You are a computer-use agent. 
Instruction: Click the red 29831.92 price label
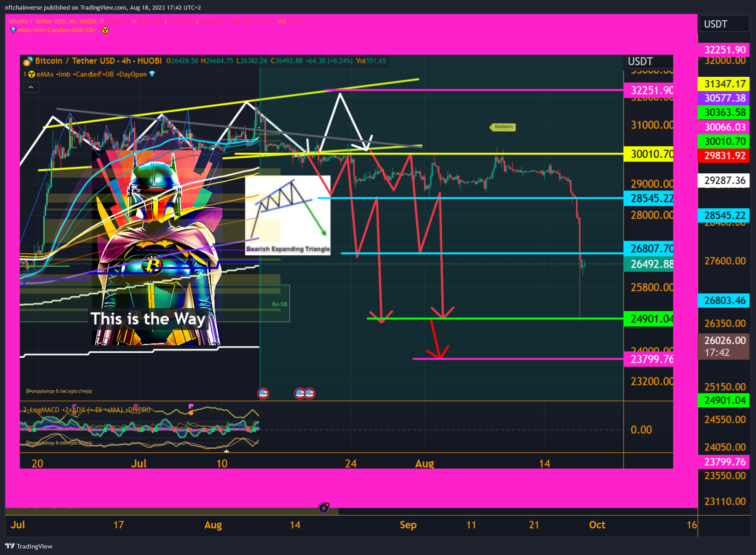coord(724,155)
